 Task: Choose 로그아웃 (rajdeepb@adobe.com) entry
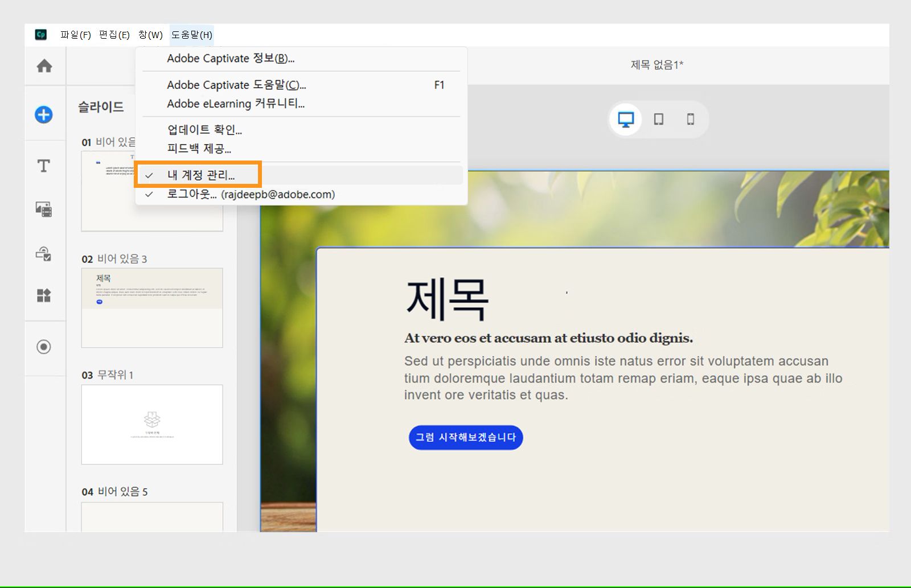tap(301, 194)
